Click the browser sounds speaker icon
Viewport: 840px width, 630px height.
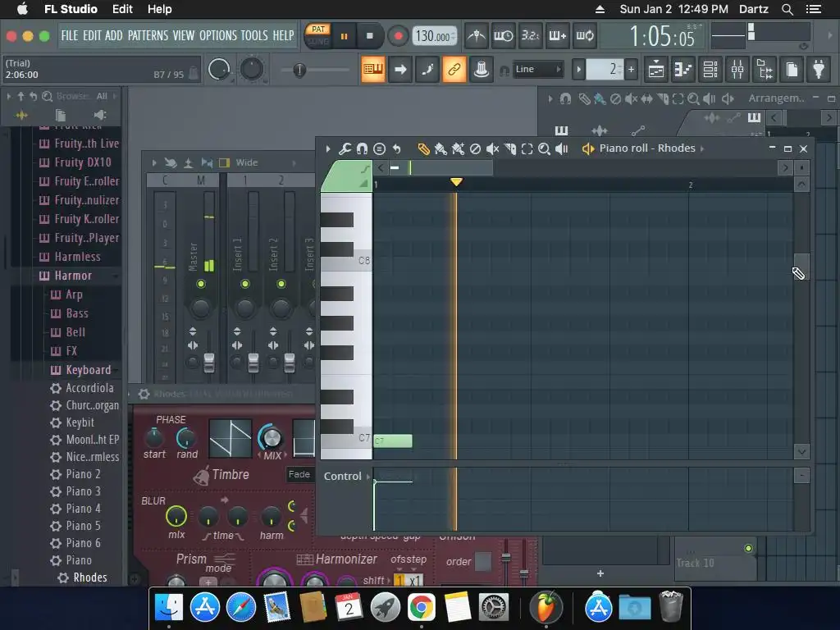[x=99, y=115]
